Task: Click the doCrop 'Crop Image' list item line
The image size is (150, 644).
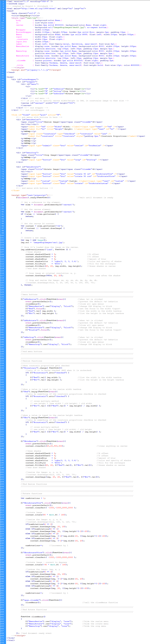Action: click(x=58, y=91)
